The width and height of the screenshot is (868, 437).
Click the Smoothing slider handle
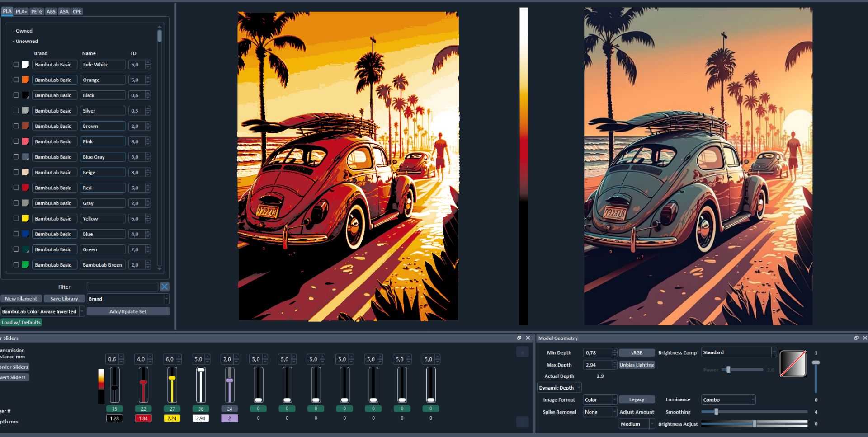(716, 412)
